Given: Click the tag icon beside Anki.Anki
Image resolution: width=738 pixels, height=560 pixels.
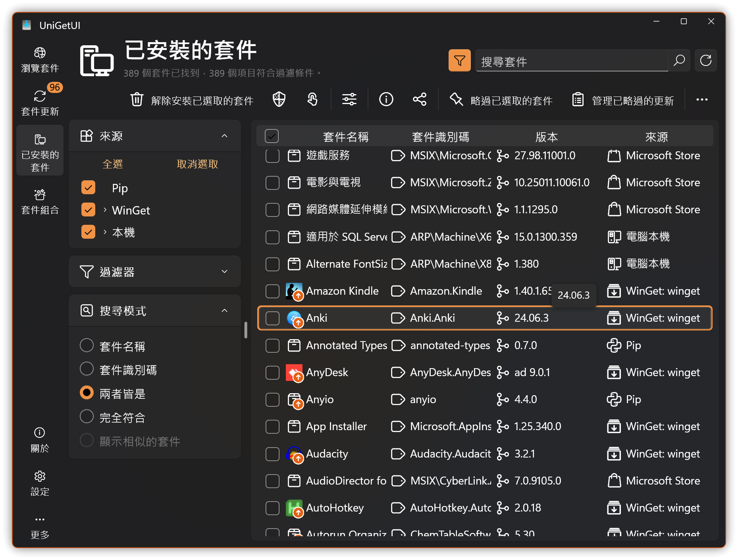Looking at the screenshot, I should tap(398, 318).
